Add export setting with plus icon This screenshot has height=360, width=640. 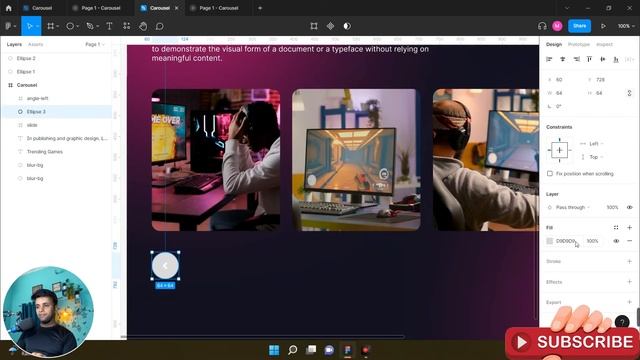pyautogui.click(x=629, y=302)
